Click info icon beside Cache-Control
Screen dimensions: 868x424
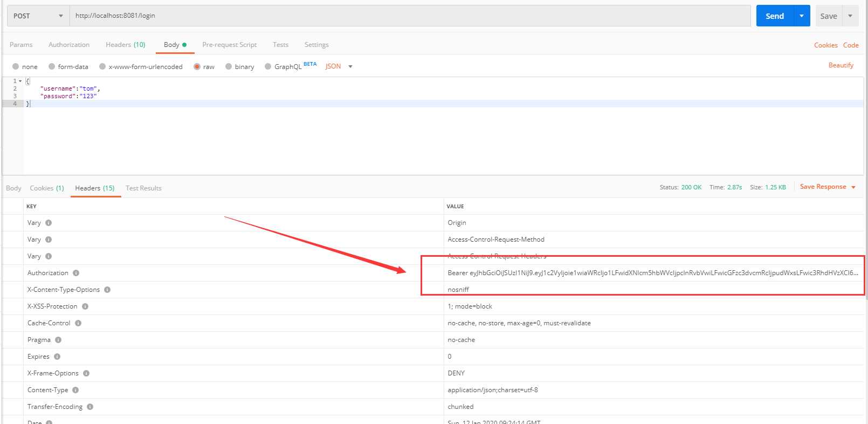(78, 323)
